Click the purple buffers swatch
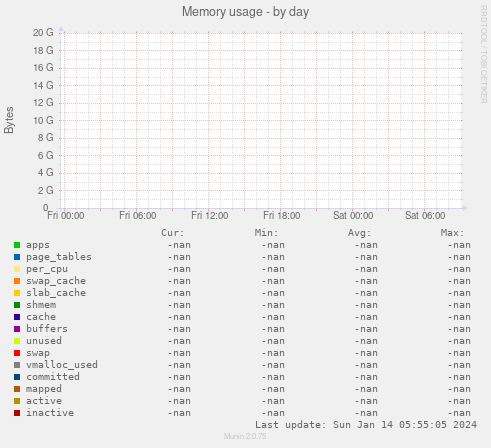The image size is (491, 448). 17,329
